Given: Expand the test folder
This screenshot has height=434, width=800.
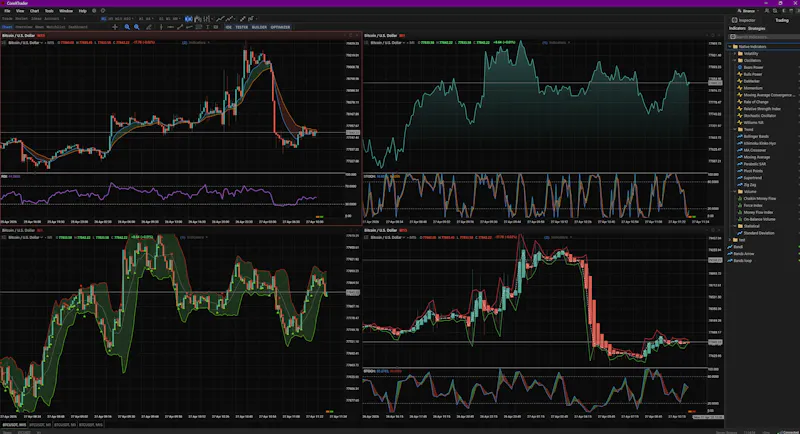Looking at the screenshot, I should [730, 240].
